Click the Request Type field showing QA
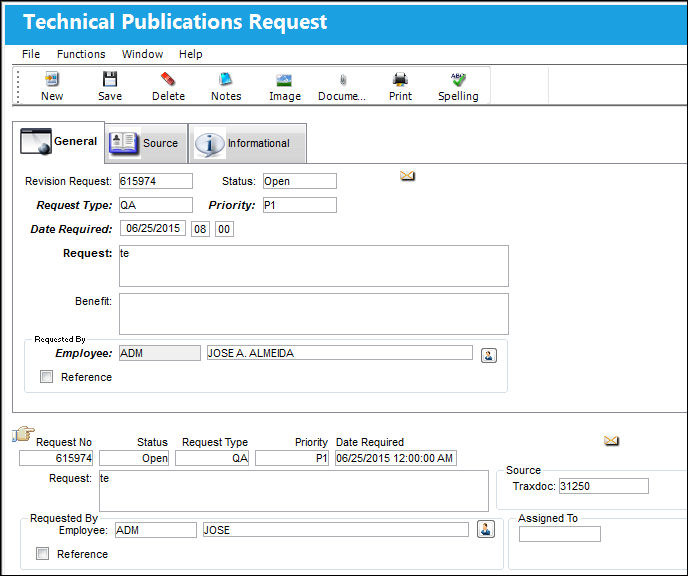This screenshot has height=576, width=688. click(156, 205)
